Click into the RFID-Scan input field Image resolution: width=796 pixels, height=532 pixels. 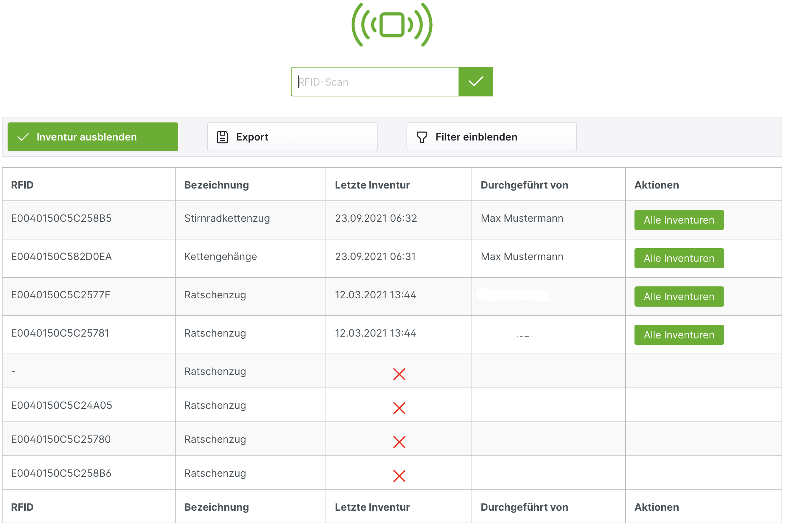click(x=375, y=82)
